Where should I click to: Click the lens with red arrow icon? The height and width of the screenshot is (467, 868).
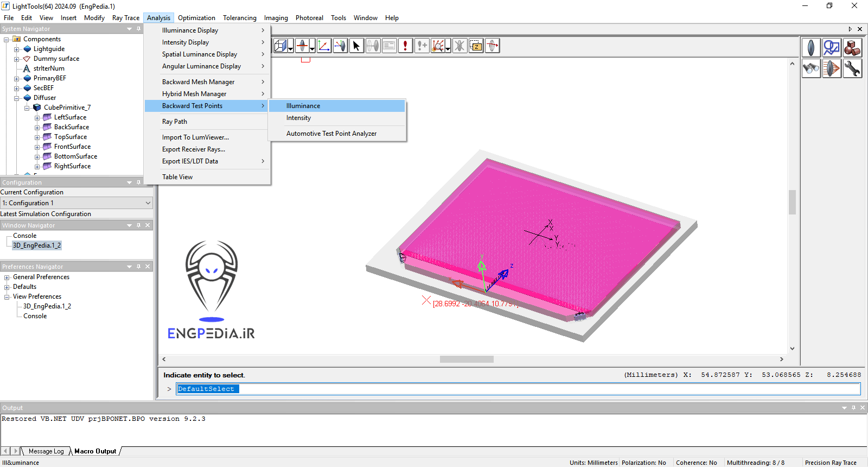[x=492, y=46]
